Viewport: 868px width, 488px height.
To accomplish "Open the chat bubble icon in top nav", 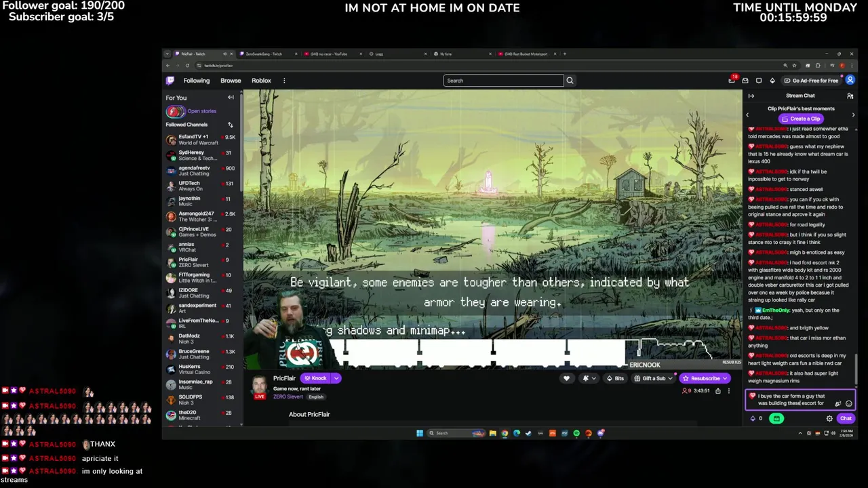I will pyautogui.click(x=759, y=81).
